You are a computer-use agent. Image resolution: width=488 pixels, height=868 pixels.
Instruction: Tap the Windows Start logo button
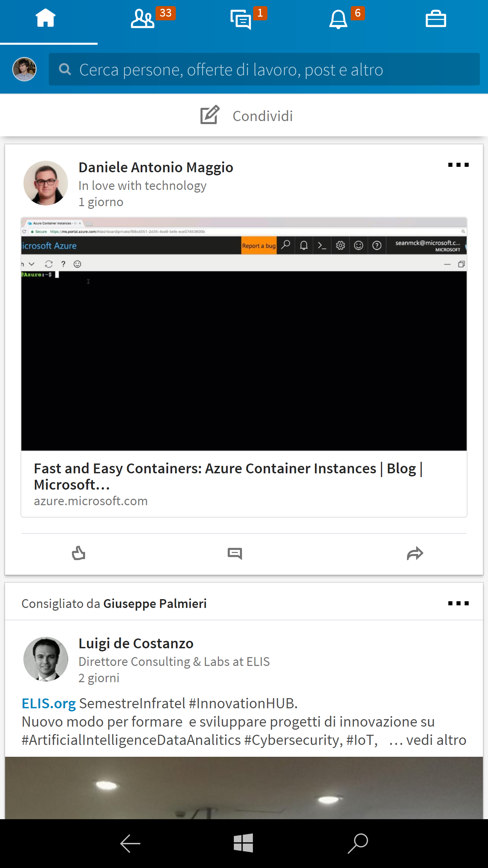243,843
